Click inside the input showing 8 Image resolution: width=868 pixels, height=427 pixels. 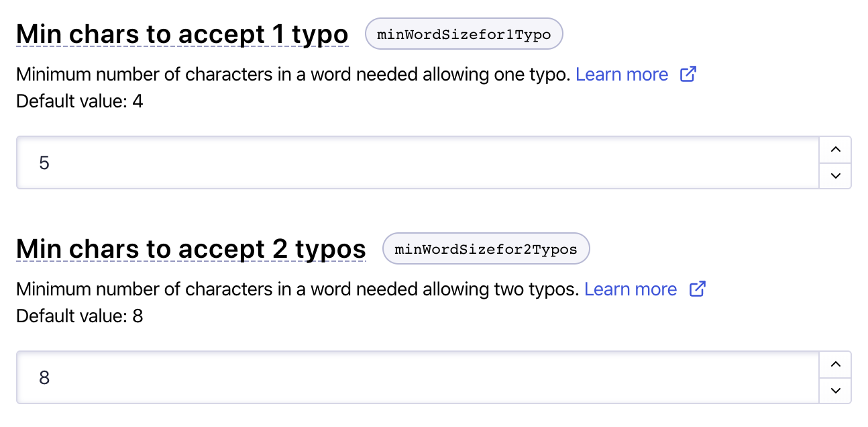click(x=268, y=377)
